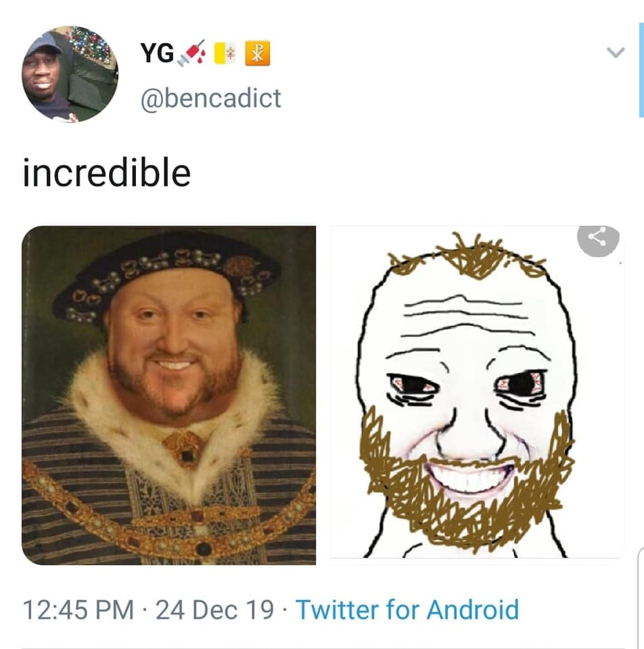644x649 pixels.
Task: Open the display name YG
Action: [x=157, y=53]
